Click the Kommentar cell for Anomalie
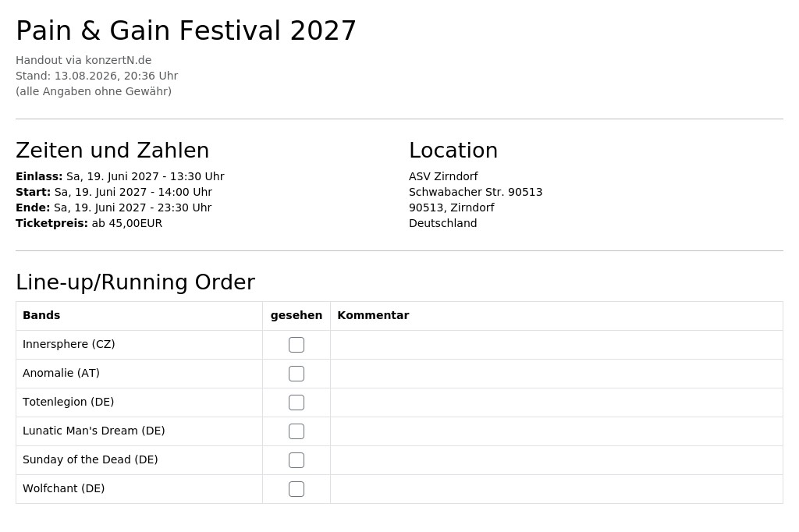This screenshot has height=532, width=799. click(556, 374)
